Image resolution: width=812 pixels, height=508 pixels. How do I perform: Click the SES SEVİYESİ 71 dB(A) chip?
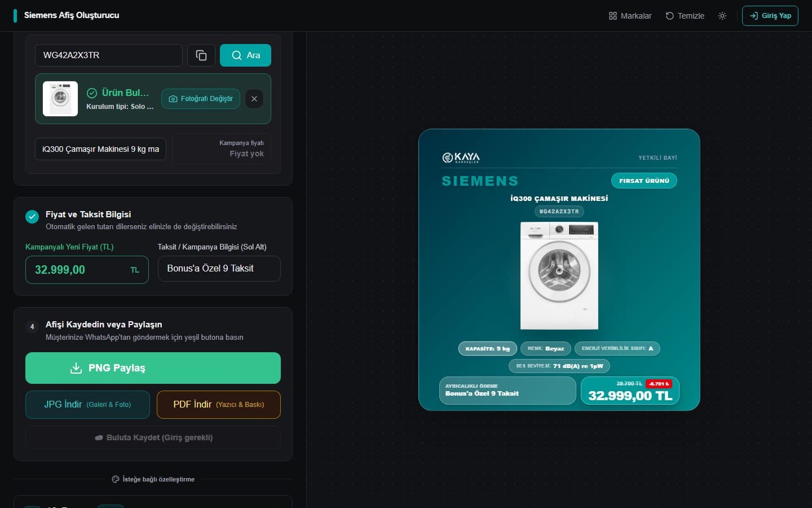tap(559, 366)
